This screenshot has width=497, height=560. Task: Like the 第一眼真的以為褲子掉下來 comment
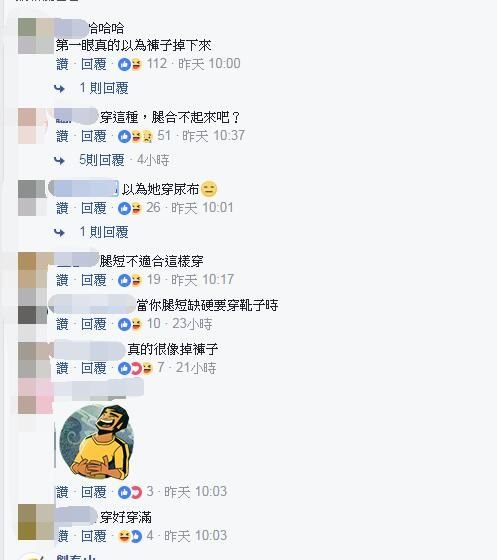(62, 65)
